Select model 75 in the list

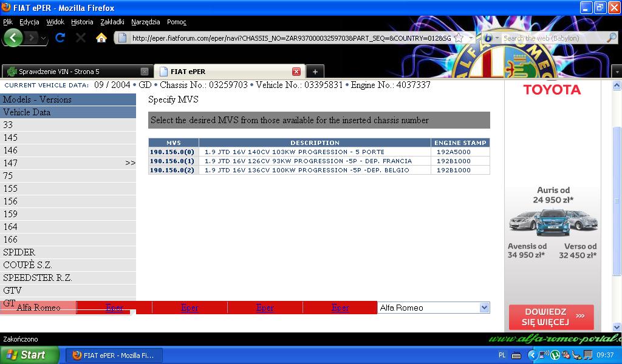coord(68,175)
